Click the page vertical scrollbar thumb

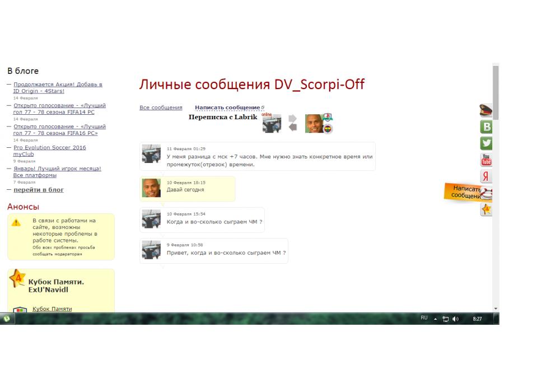[496, 92]
